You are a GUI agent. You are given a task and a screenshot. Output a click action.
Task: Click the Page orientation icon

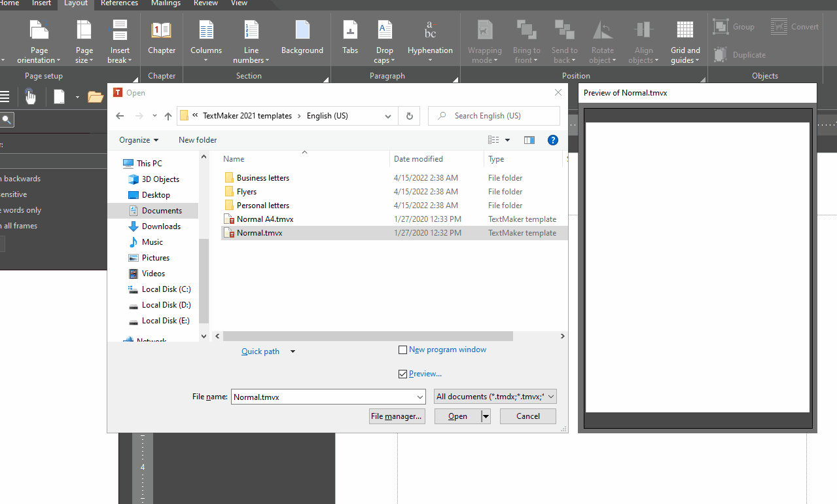[x=39, y=31]
